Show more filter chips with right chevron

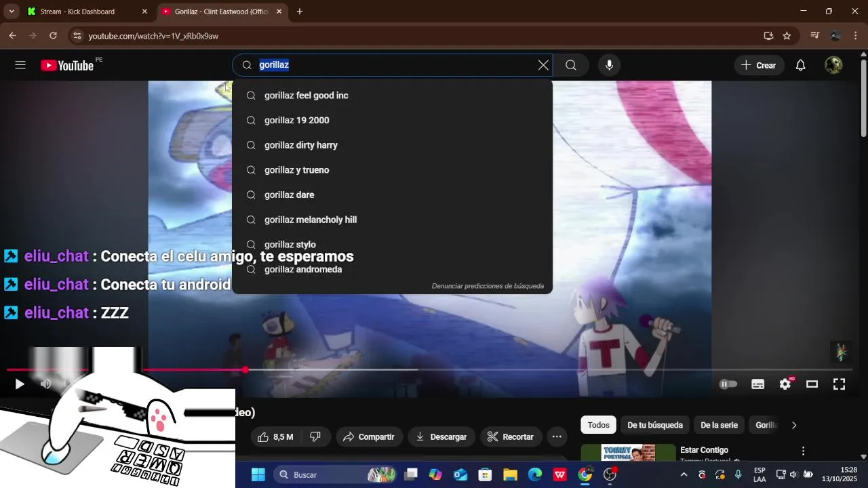coord(794,425)
